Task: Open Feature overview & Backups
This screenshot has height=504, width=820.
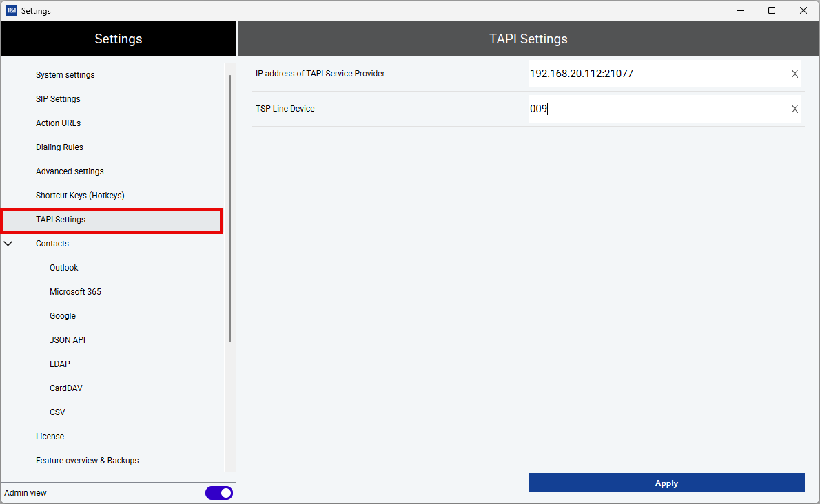Action: 88,461
